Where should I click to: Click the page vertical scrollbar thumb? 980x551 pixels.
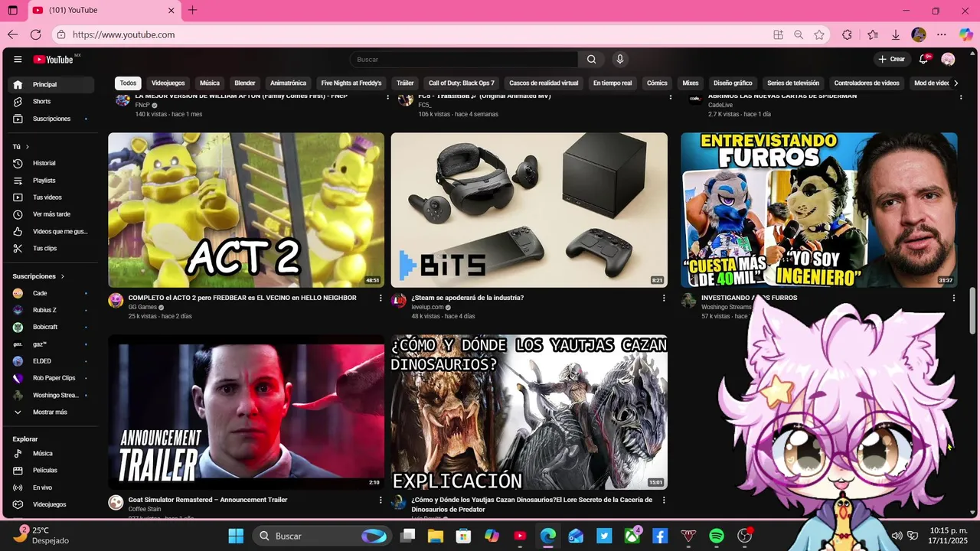click(973, 311)
